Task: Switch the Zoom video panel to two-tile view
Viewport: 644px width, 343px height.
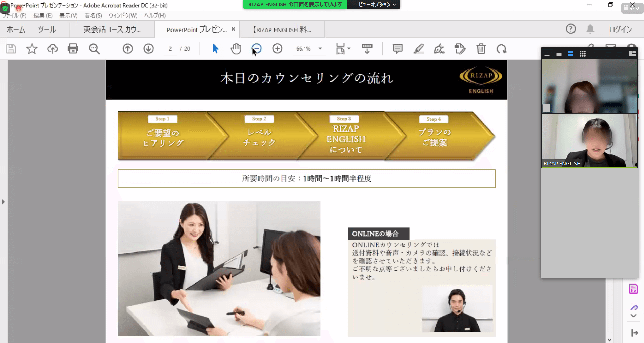Action: click(571, 54)
